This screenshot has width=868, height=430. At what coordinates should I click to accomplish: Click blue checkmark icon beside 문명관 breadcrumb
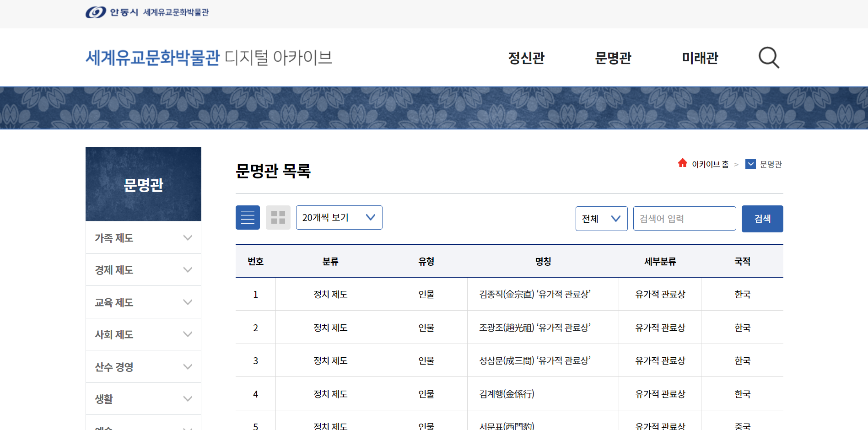point(750,164)
